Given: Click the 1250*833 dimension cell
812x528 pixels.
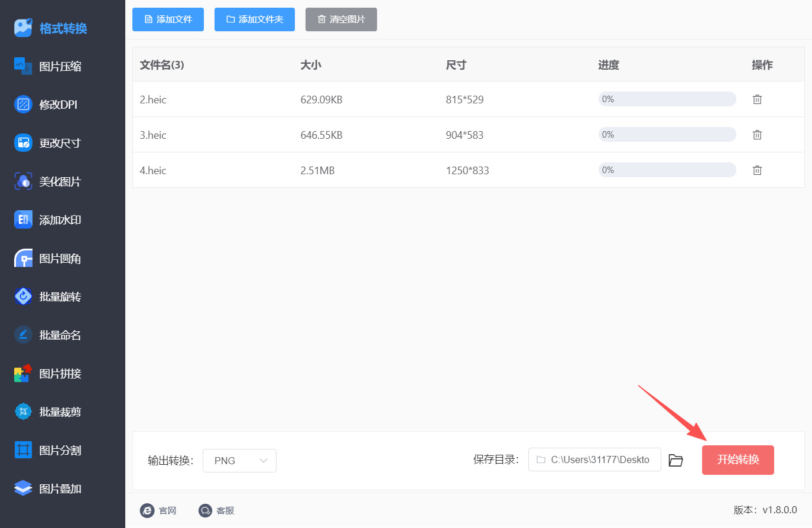Looking at the screenshot, I should 467,170.
